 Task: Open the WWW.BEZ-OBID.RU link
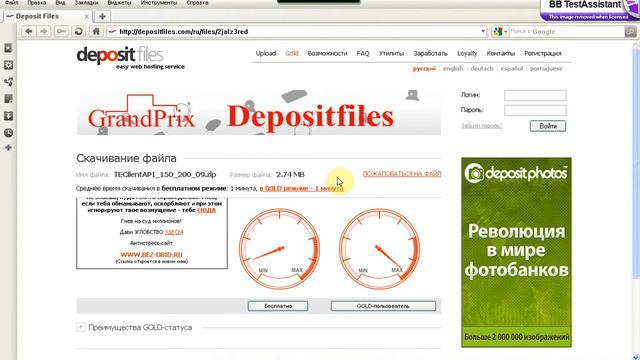[x=151, y=254]
